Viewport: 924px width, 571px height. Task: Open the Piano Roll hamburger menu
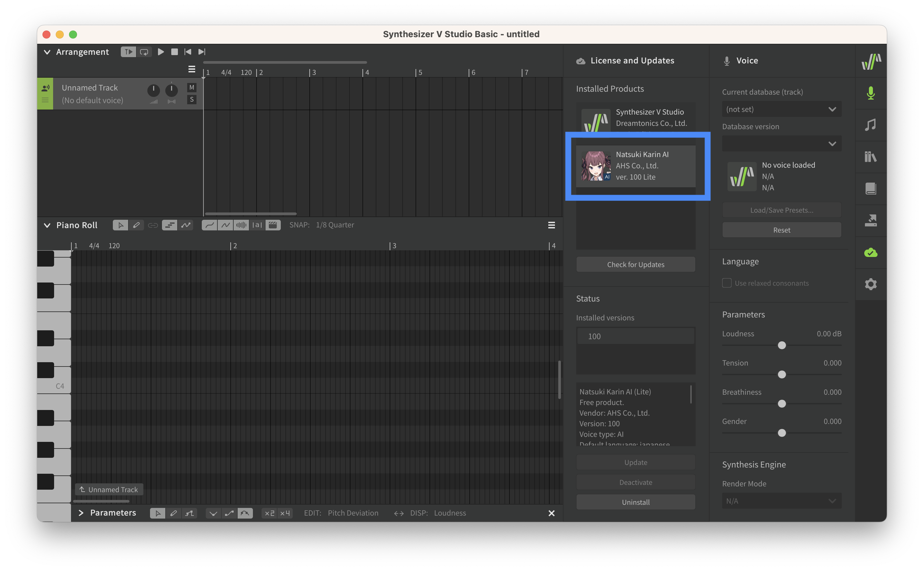point(551,225)
